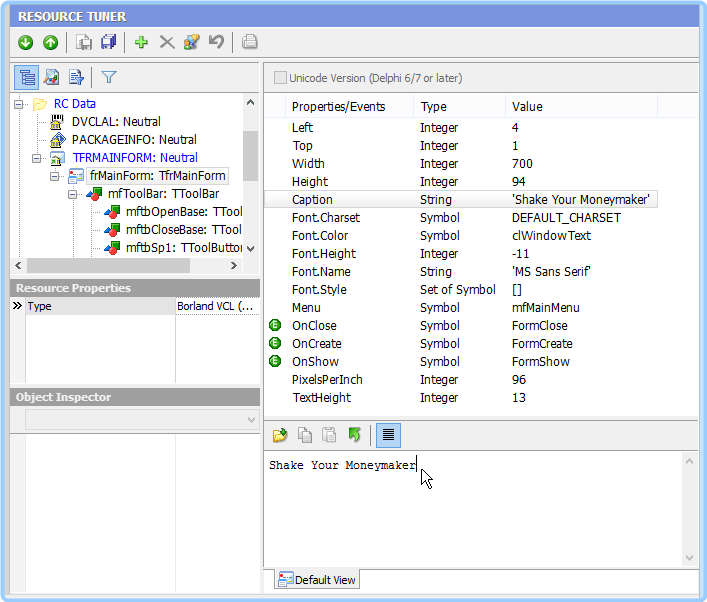Select the Font.Name property row
This screenshot has width=707, height=602.
460,271
